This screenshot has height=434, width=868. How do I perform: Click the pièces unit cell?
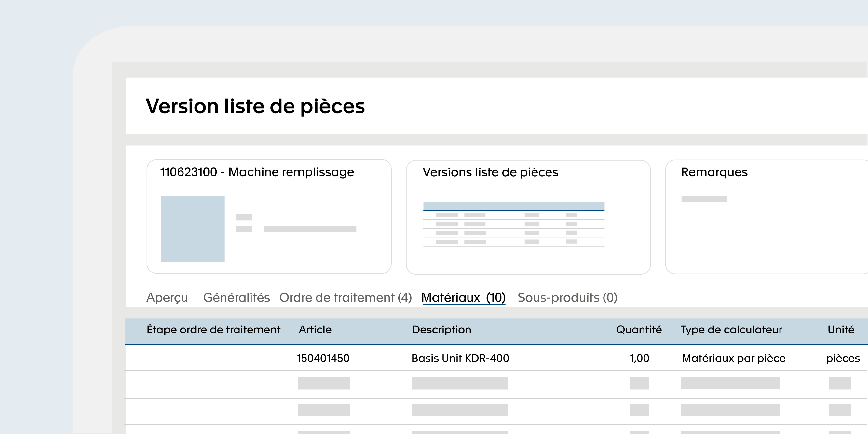tap(843, 359)
